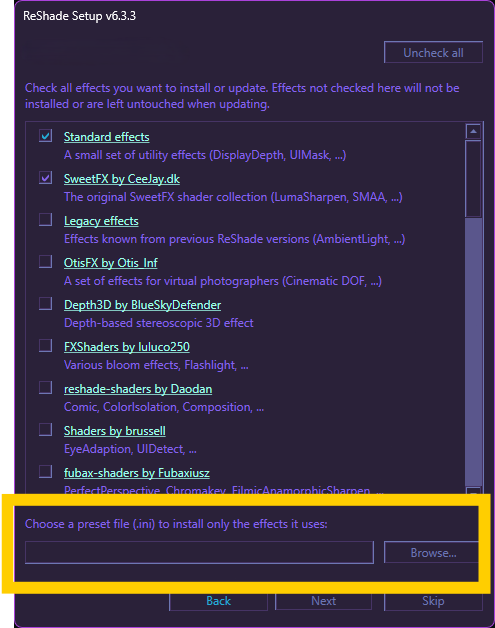The width and height of the screenshot is (495, 628).
Task: Open the Depth3D by BlueSkyDefender link
Action: [142, 305]
